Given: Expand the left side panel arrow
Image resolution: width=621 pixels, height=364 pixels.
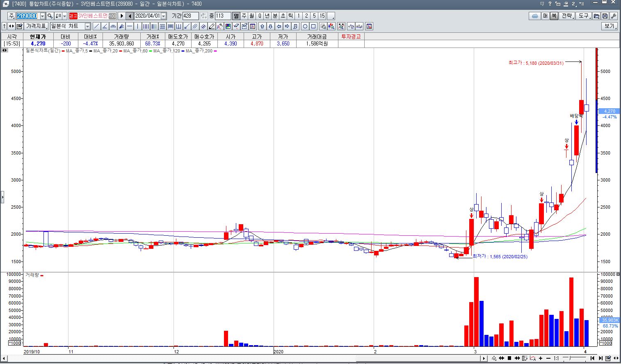Looking at the screenshot, I should point(2,197).
